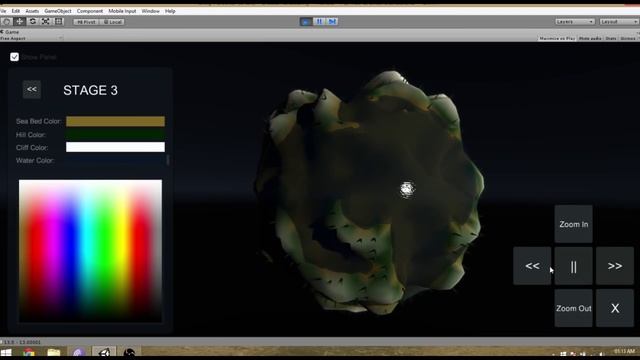The image size is (640, 360).
Task: Open the GameObject menu
Action: point(58,11)
